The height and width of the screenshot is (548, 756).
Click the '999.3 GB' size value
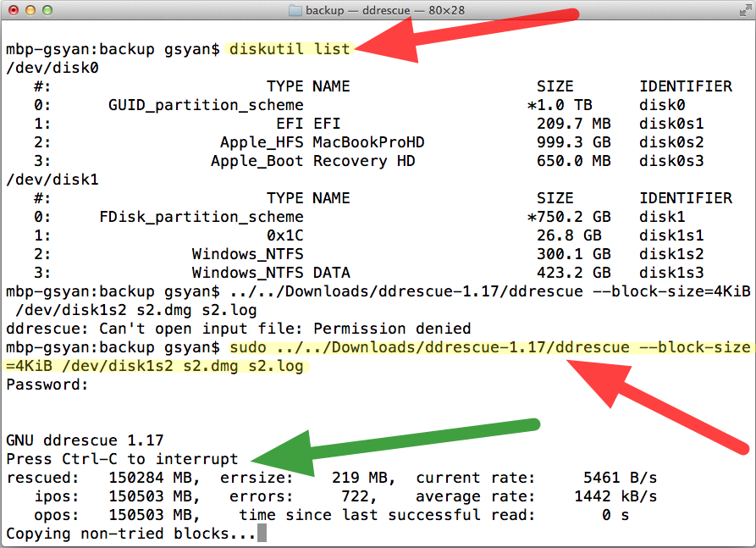click(x=574, y=141)
